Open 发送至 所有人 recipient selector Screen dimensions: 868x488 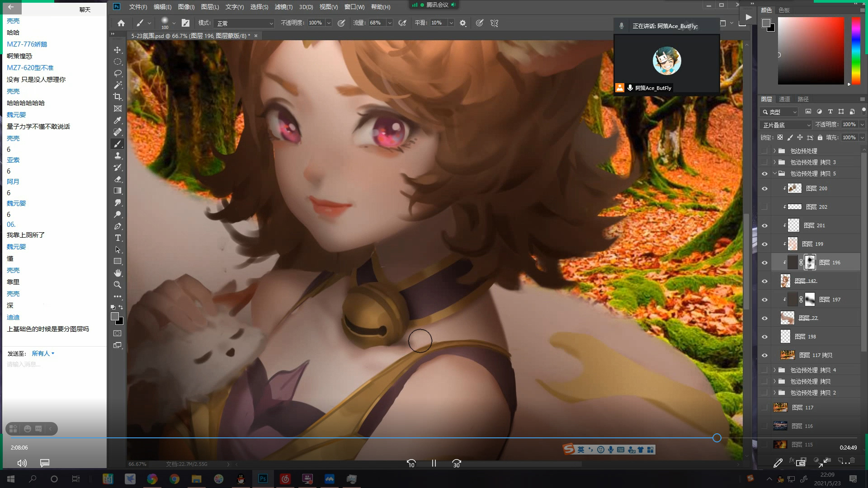pos(43,353)
